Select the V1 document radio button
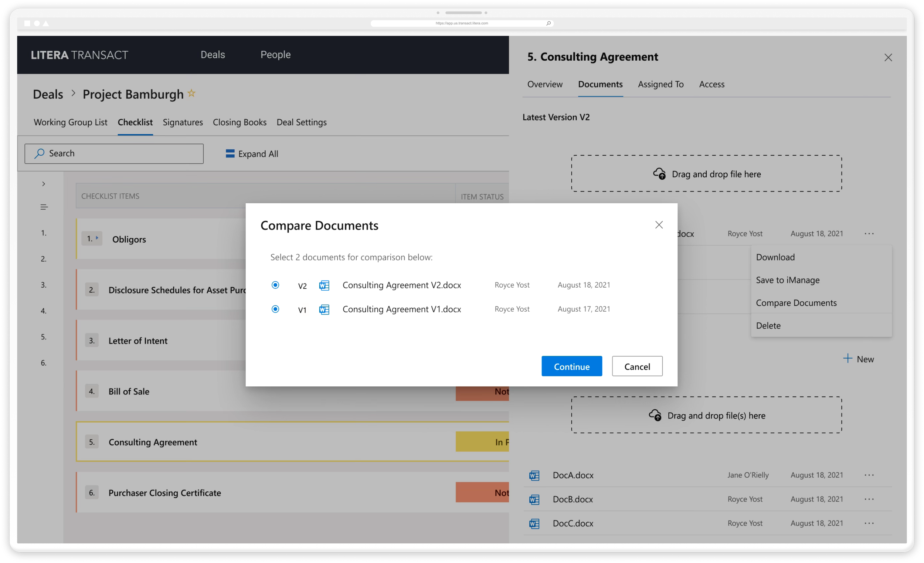The width and height of the screenshot is (924, 563). pyautogui.click(x=275, y=309)
